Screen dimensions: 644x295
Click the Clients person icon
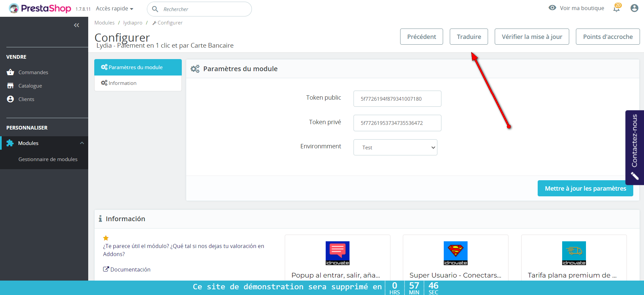pos(10,99)
